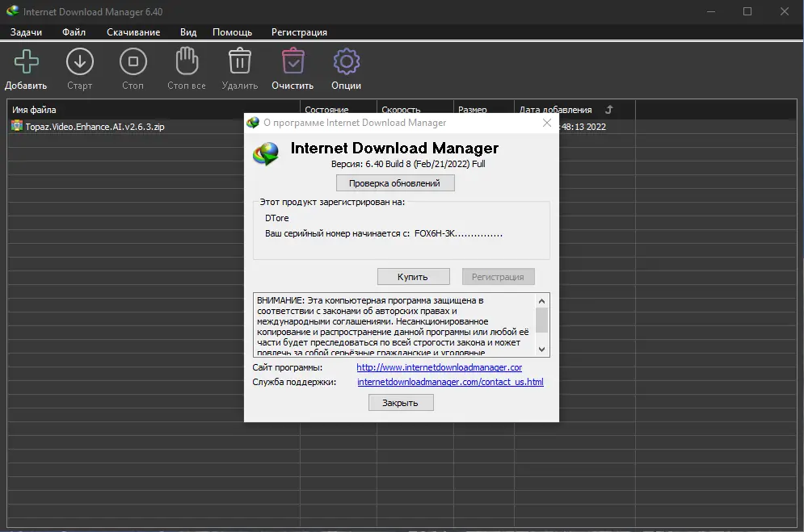Click the IDM logo in the About dialog
Image resolution: width=804 pixels, height=532 pixels.
pyautogui.click(x=266, y=153)
